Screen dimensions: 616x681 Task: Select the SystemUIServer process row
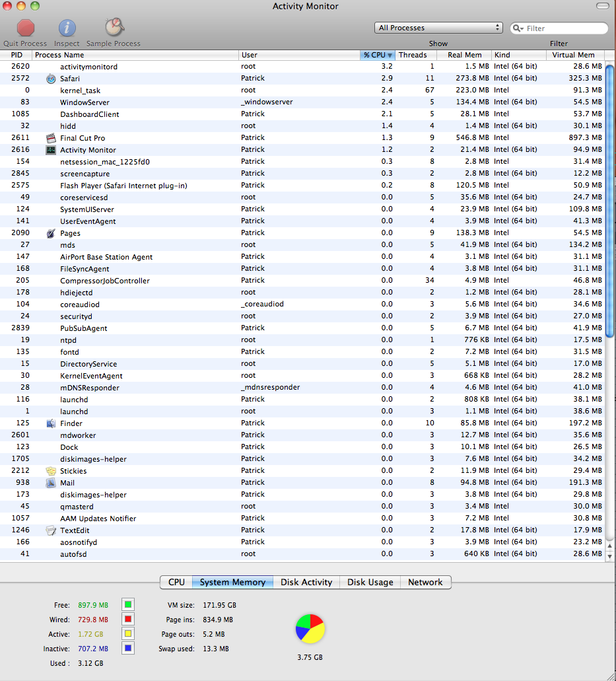click(302, 209)
